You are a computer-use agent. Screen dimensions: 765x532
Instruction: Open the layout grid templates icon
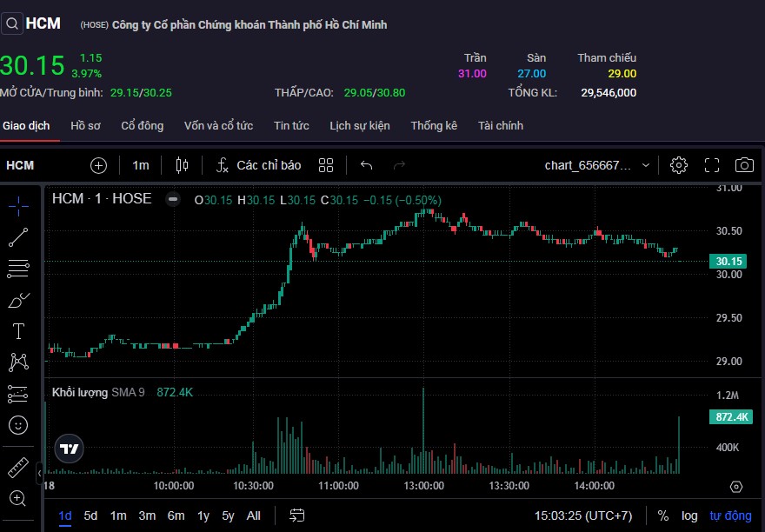pyautogui.click(x=326, y=165)
